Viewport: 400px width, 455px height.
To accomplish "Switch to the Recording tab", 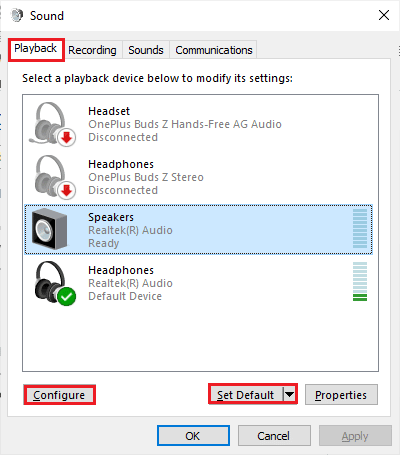I will (92, 50).
